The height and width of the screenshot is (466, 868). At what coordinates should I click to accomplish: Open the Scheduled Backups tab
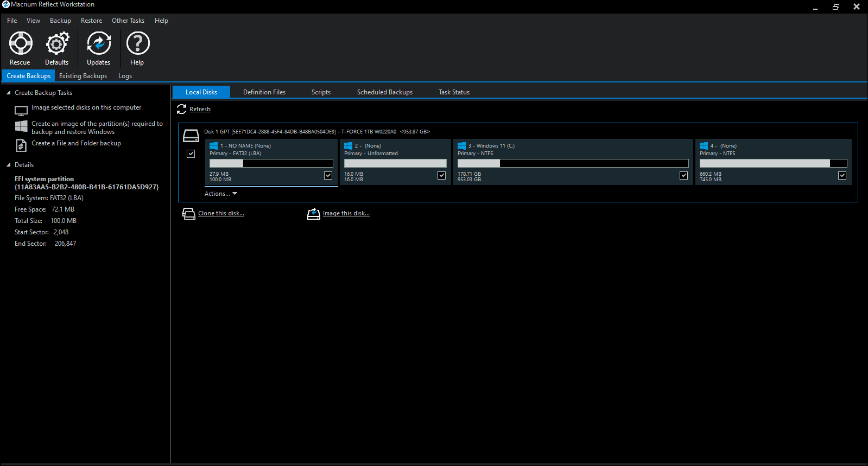coord(385,92)
